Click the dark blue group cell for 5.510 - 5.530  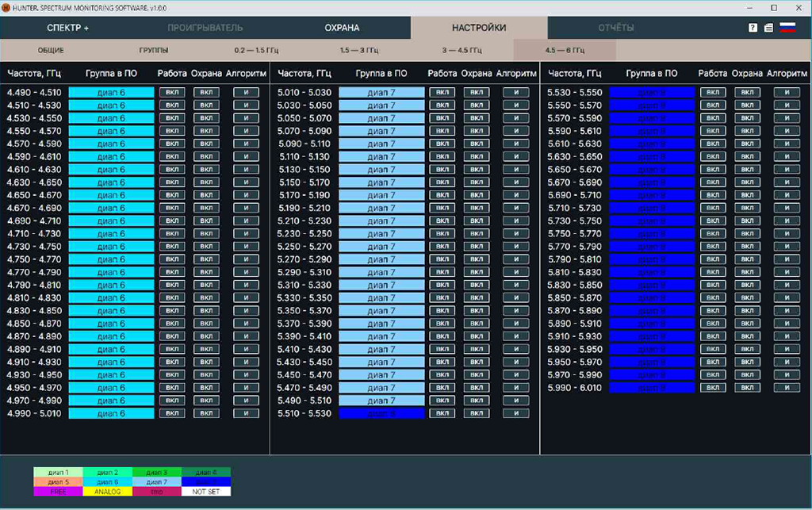tap(381, 413)
